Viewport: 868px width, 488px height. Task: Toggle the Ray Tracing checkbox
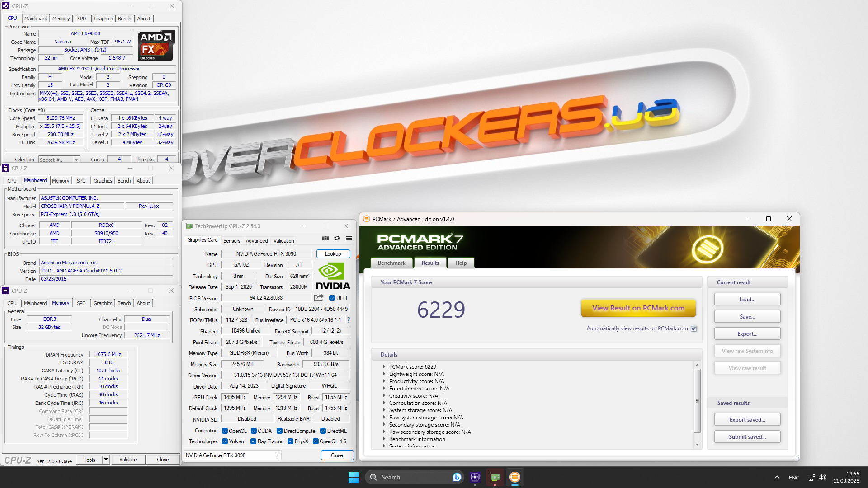pos(253,441)
